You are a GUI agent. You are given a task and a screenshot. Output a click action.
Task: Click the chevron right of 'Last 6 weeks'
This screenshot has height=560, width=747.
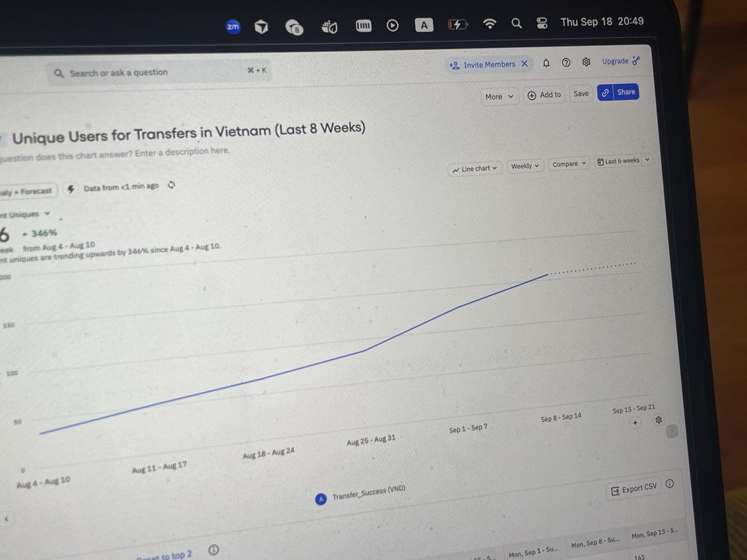click(647, 159)
